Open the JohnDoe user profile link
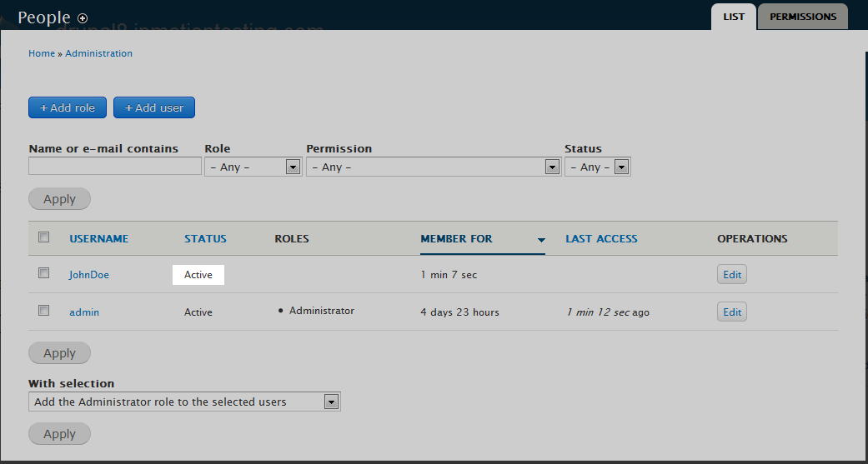The width and height of the screenshot is (868, 464). pos(89,275)
